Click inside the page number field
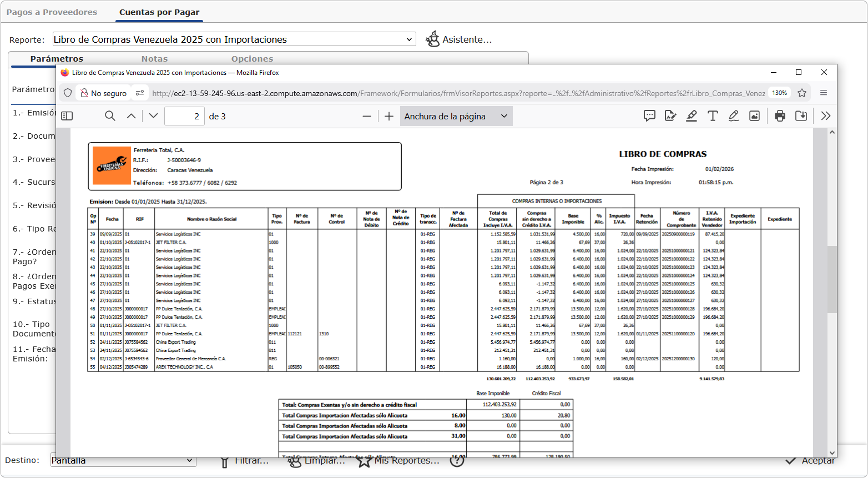 (184, 115)
